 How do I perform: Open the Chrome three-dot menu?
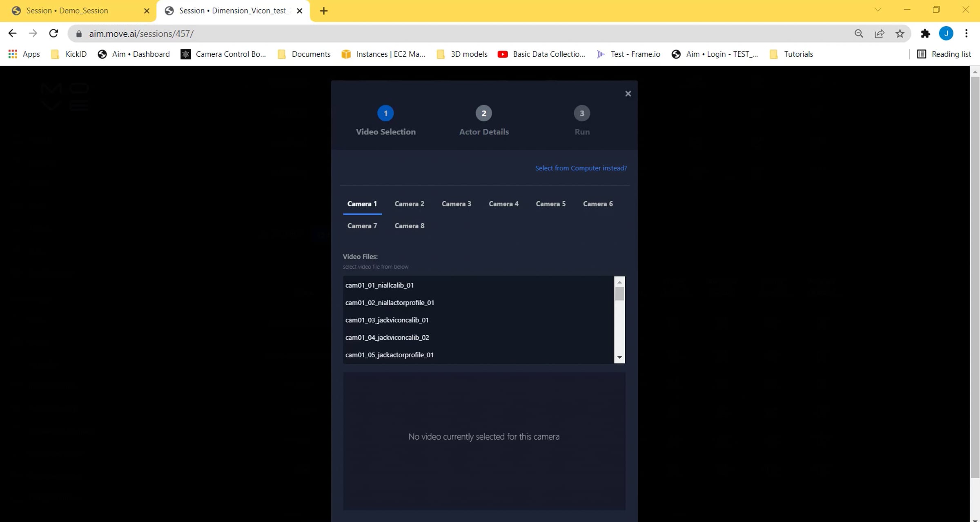(x=966, y=33)
